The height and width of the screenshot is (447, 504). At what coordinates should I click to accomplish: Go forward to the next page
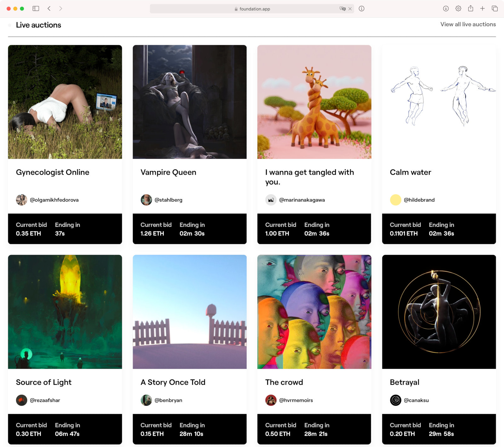(x=60, y=9)
